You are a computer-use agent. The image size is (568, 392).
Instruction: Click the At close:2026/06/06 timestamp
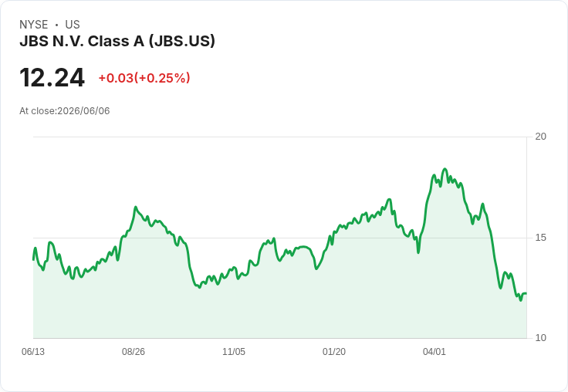tap(65, 111)
